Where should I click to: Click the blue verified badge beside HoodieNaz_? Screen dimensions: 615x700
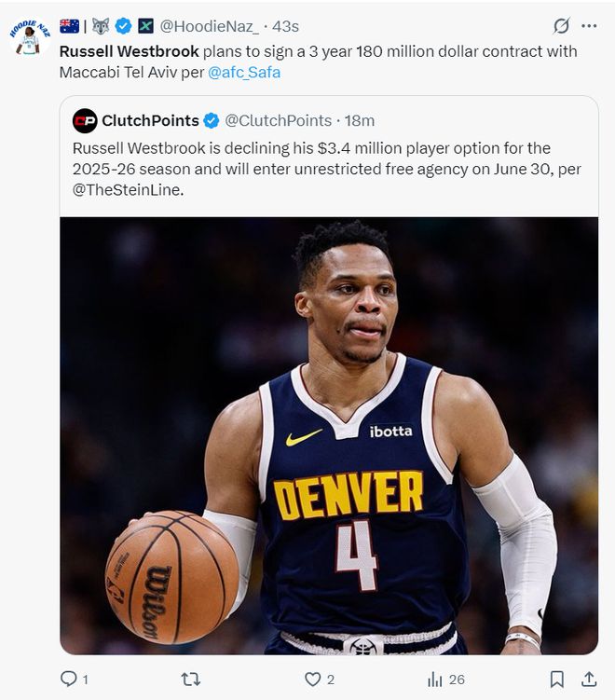[122, 26]
